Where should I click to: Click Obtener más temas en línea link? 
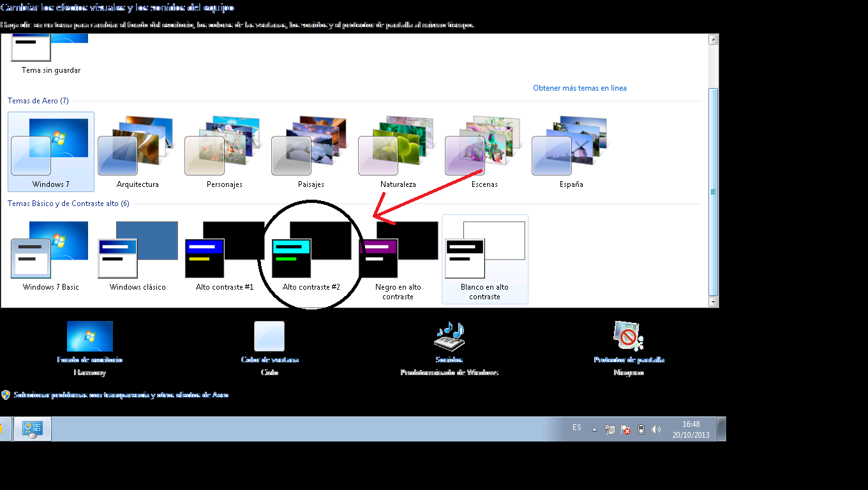coord(580,88)
